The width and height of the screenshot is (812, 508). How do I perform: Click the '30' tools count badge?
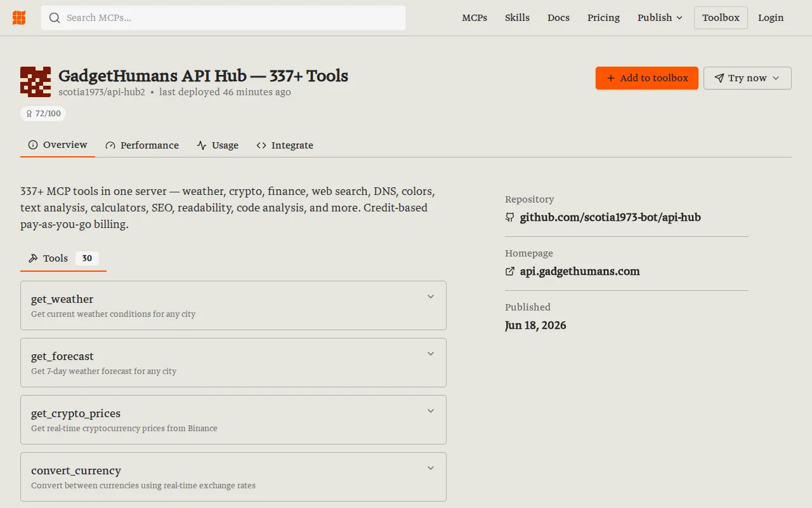[x=87, y=258]
